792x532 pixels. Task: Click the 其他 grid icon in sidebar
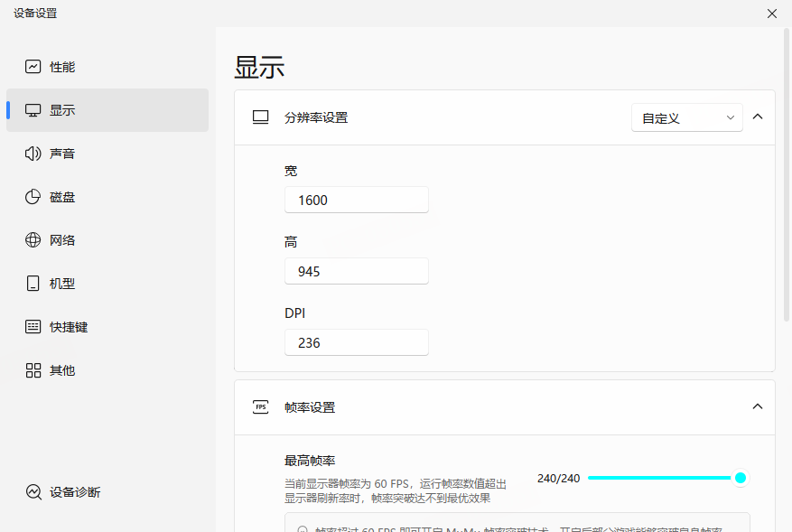tap(33, 370)
